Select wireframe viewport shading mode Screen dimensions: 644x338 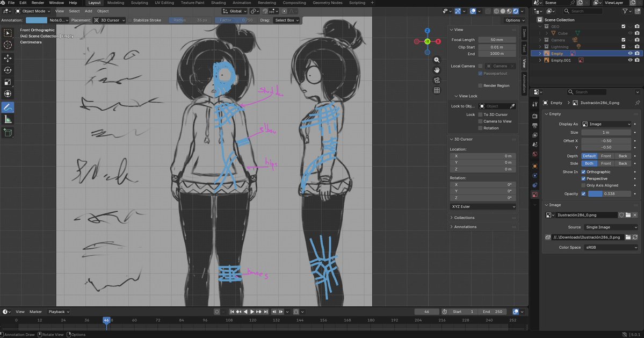pyautogui.click(x=496, y=11)
